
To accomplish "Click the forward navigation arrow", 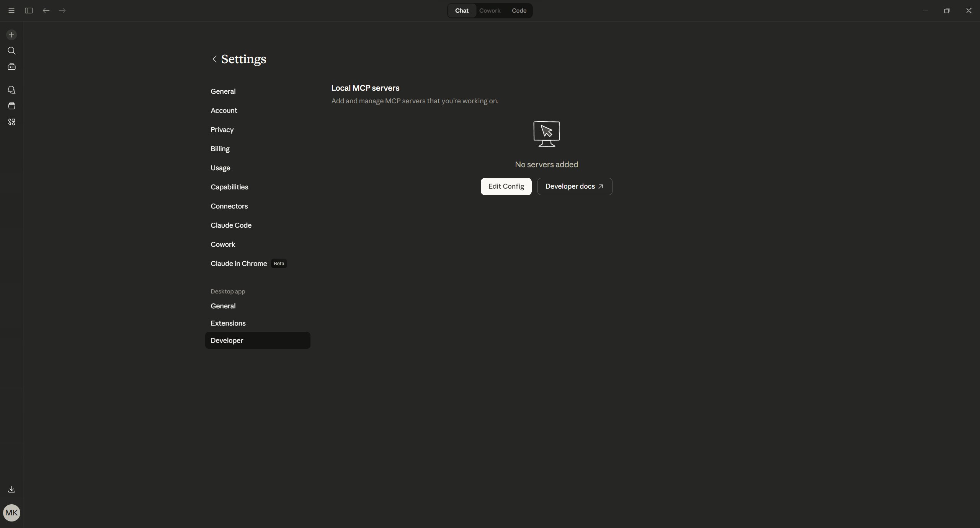I will (62, 10).
